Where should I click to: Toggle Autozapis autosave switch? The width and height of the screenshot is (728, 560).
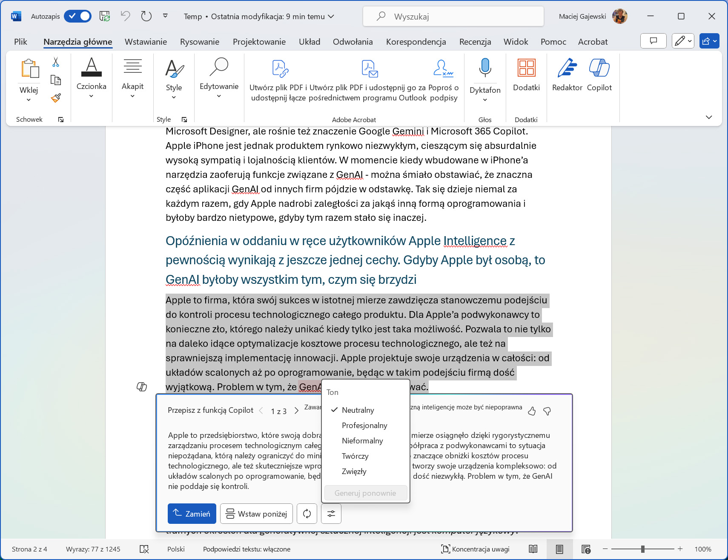(x=77, y=16)
